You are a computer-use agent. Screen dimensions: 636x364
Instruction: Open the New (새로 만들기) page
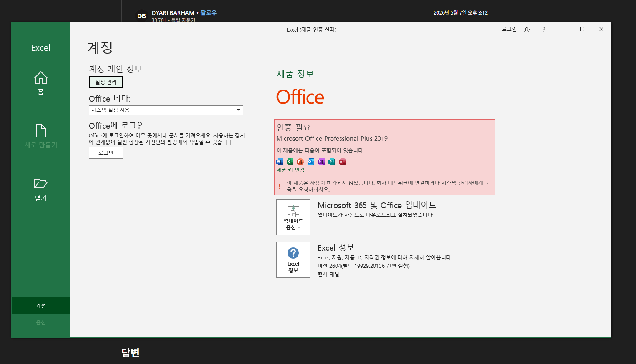40,136
